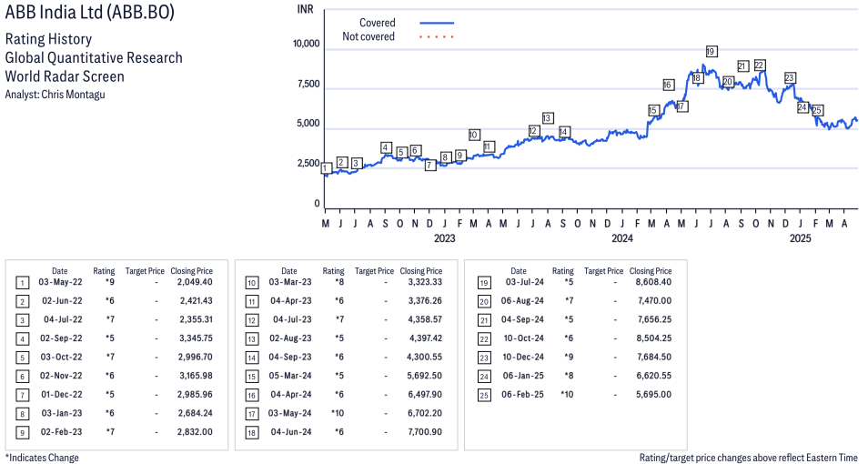Select chart marker 4 on the price line
The image size is (868, 464).
tap(386, 147)
